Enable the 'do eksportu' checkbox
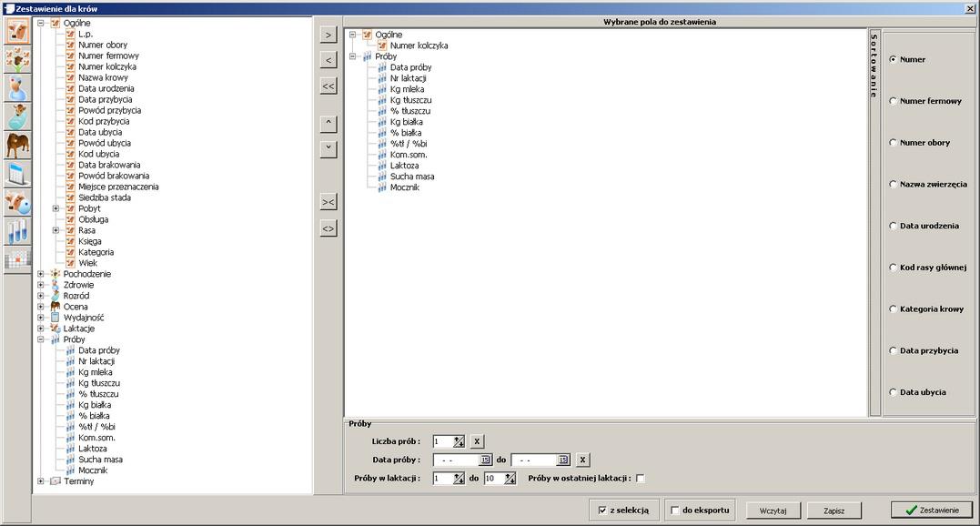The height and width of the screenshot is (526, 980). pos(675,511)
